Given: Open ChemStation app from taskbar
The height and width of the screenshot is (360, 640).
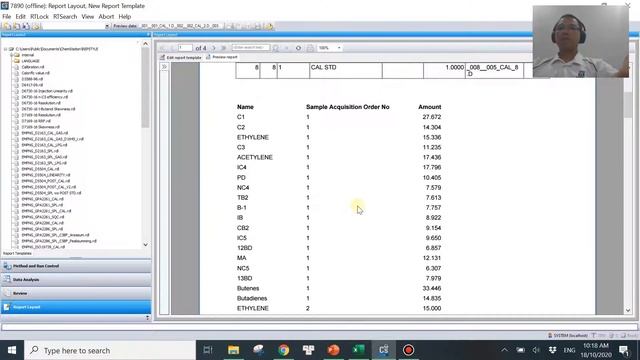Looking at the screenshot, I should 383,350.
